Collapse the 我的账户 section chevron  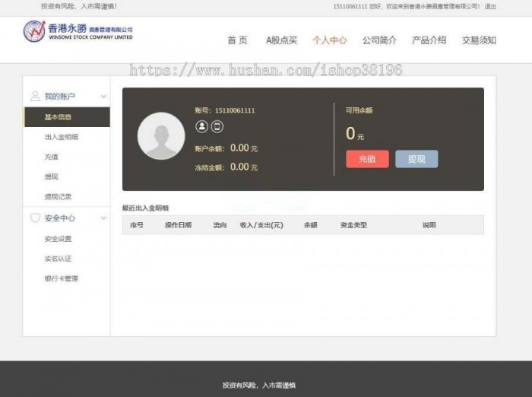click(103, 97)
